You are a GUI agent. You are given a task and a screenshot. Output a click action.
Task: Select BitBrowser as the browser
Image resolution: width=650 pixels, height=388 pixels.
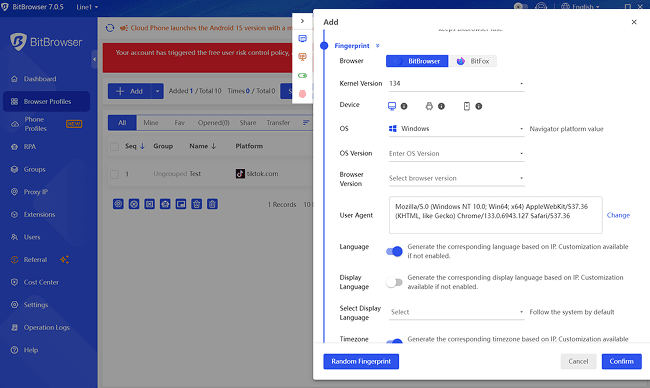[417, 61]
